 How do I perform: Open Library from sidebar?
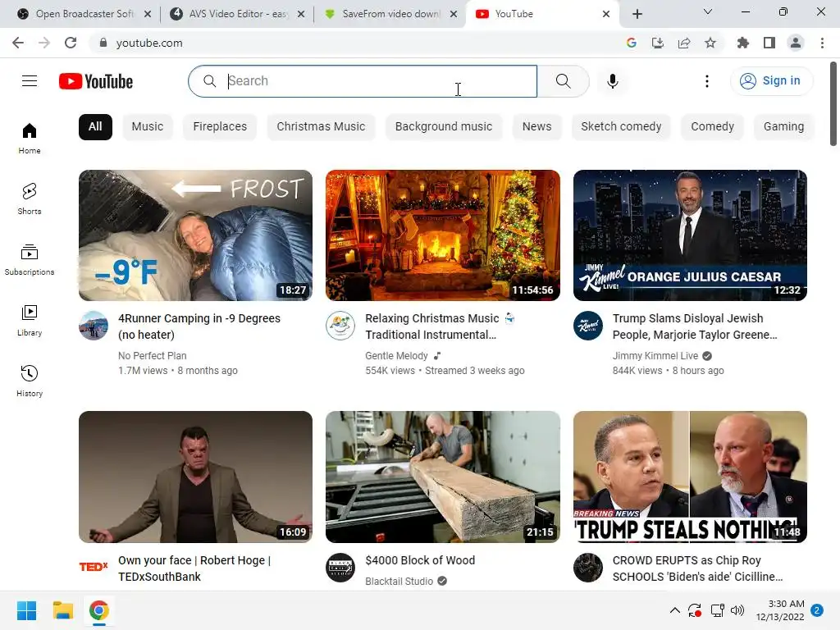coord(30,321)
